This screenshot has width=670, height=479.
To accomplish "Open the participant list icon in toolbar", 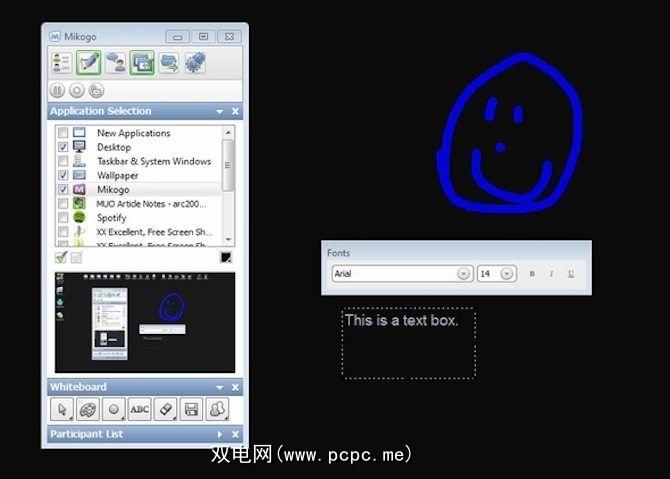I will point(61,63).
